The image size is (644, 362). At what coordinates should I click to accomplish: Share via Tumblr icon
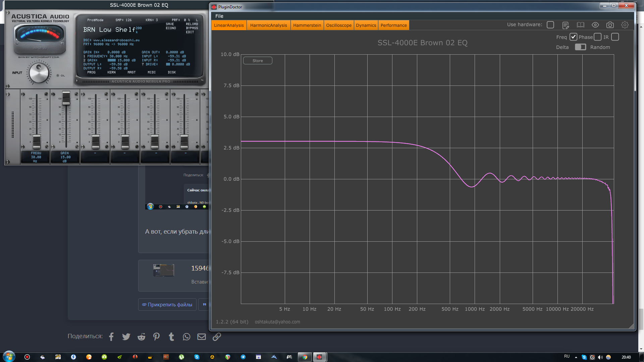[171, 337]
